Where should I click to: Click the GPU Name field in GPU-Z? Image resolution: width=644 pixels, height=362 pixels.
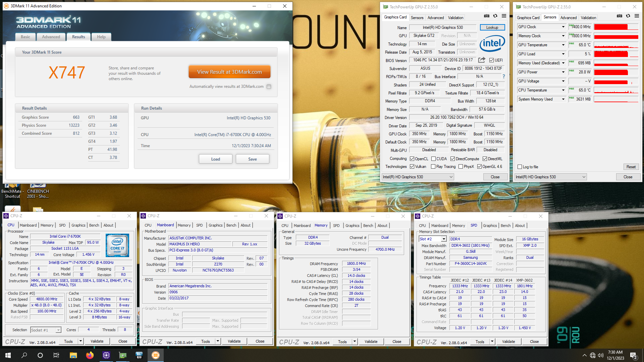443,27
